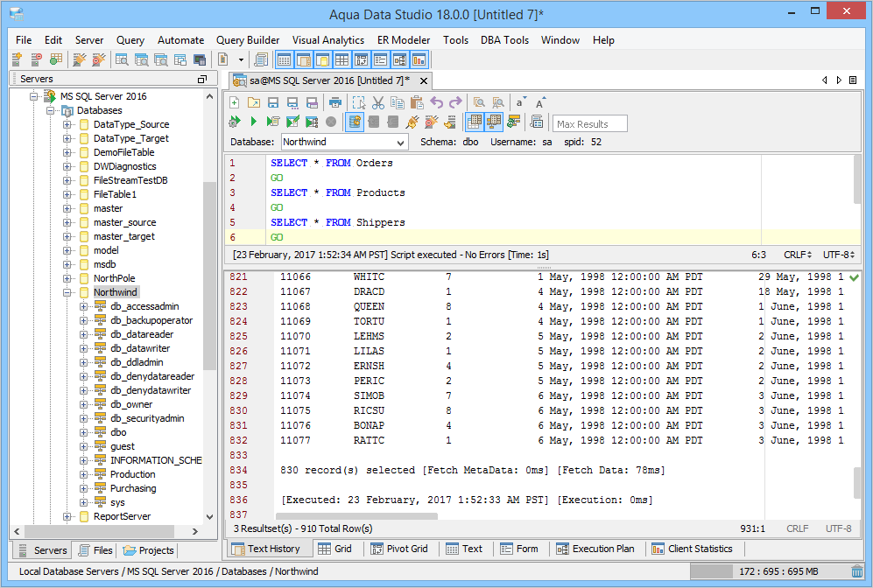The image size is (873, 588).
Task: Click the Undo arrow icon
Action: coord(437,102)
